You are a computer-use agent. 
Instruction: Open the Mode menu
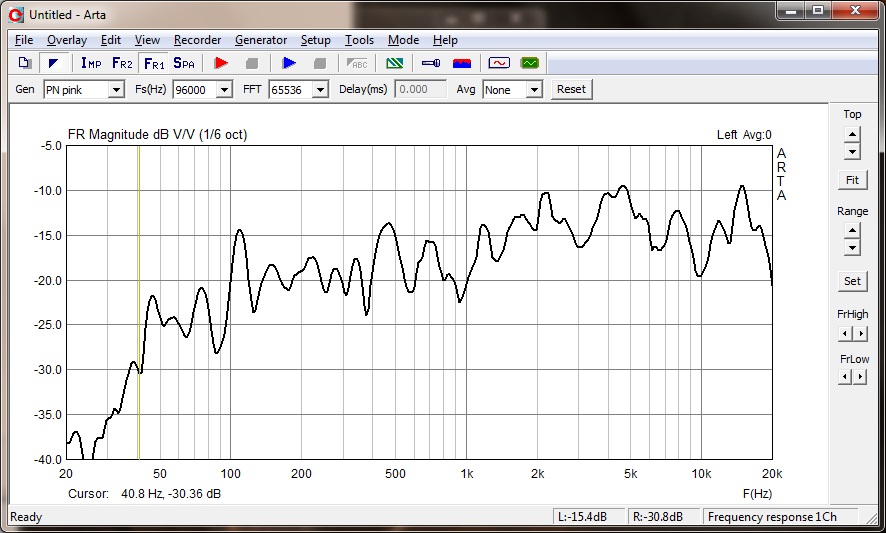[x=403, y=40]
